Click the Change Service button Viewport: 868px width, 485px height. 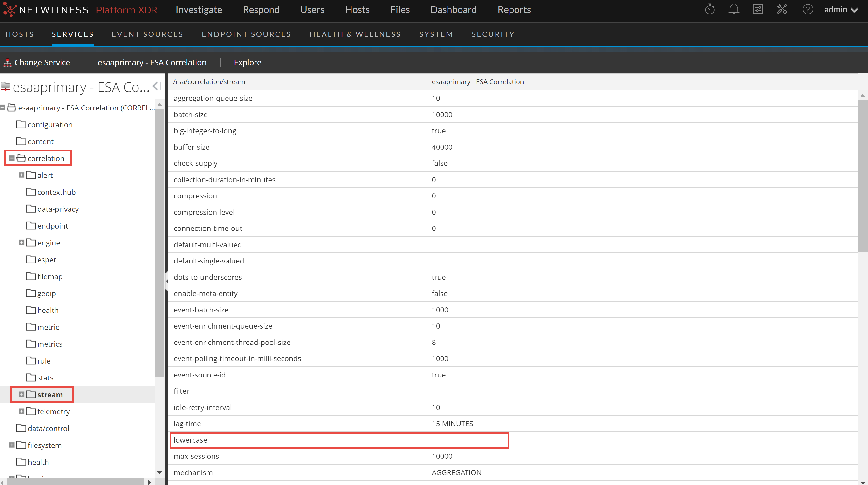pyautogui.click(x=37, y=63)
